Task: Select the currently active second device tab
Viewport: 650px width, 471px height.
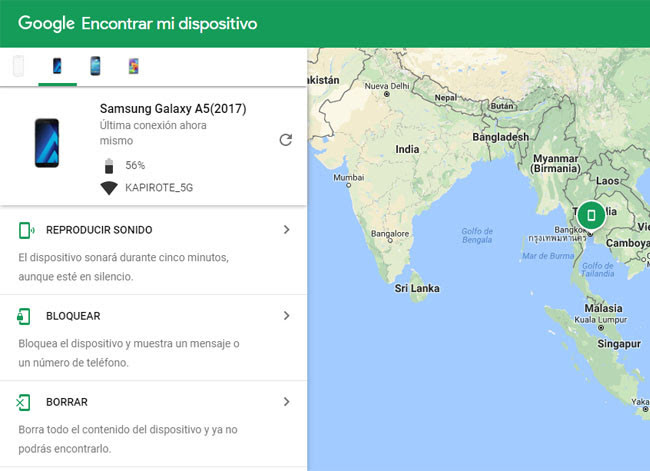Action: tap(57, 67)
